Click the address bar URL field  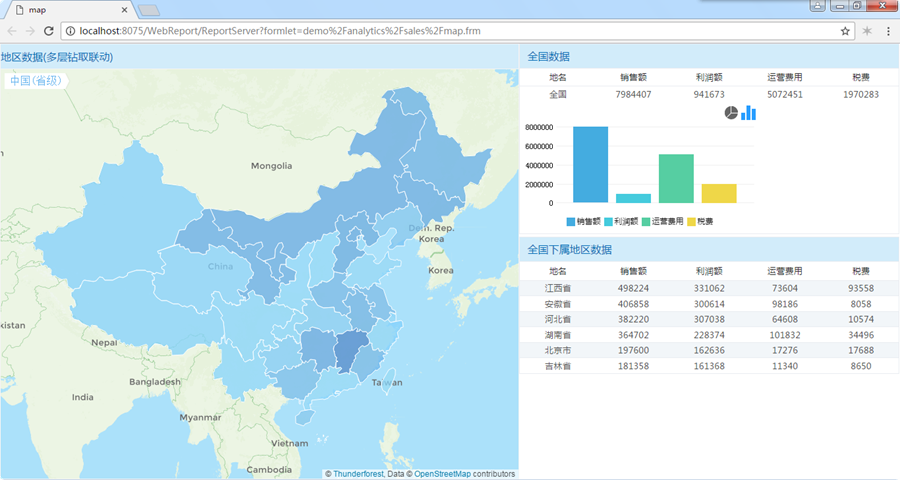(x=457, y=31)
